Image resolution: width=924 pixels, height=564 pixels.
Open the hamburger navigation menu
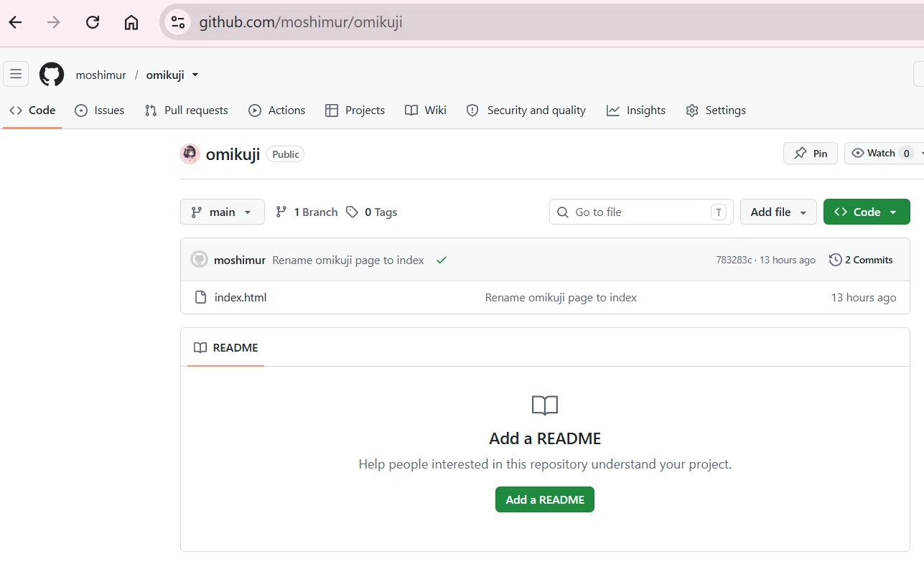16,74
